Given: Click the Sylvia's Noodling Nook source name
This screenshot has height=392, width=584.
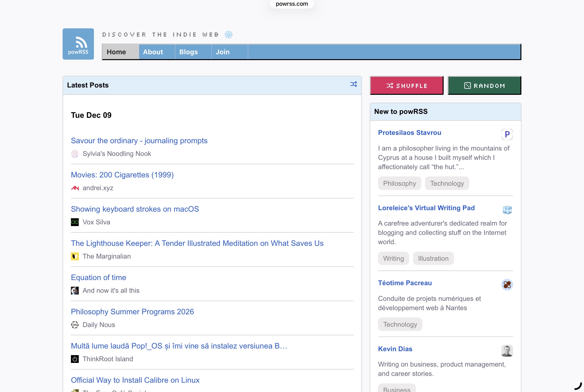Looking at the screenshot, I should tap(117, 154).
